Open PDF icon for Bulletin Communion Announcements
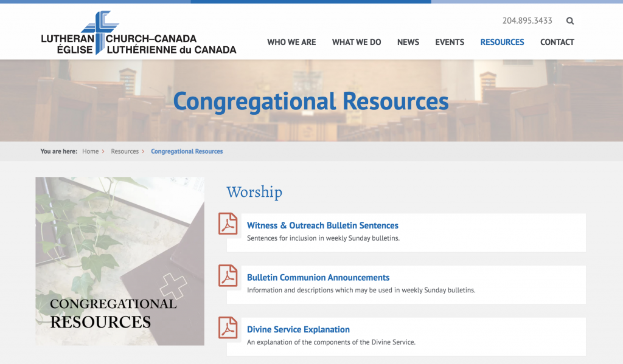 tap(228, 275)
